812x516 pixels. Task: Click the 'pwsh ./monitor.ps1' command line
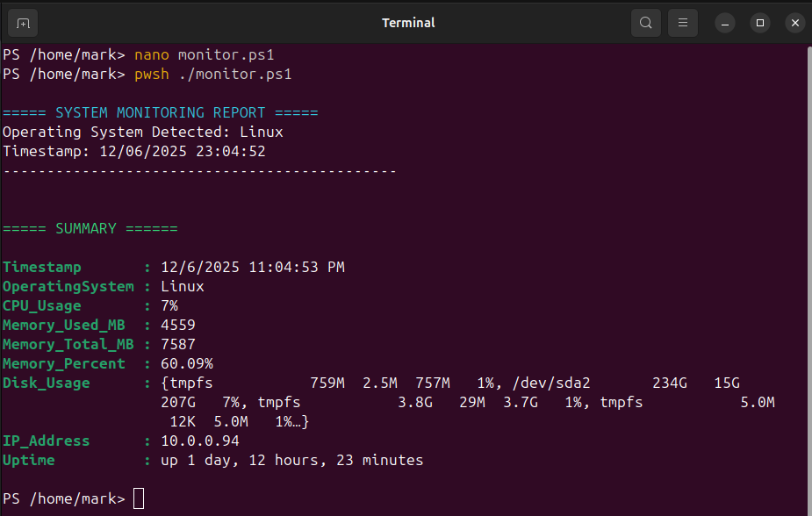click(x=212, y=74)
